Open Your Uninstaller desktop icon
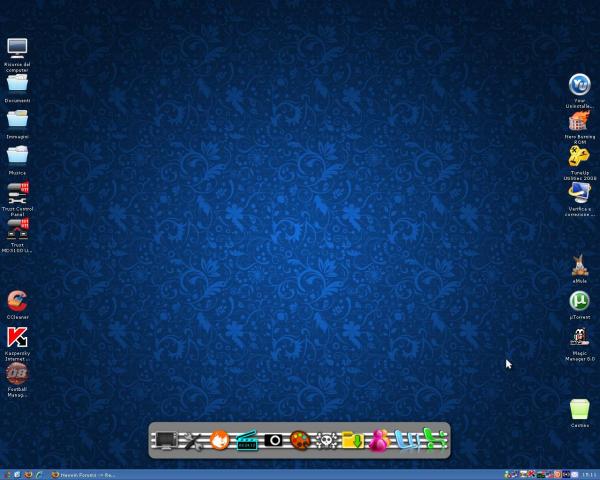 click(579, 91)
